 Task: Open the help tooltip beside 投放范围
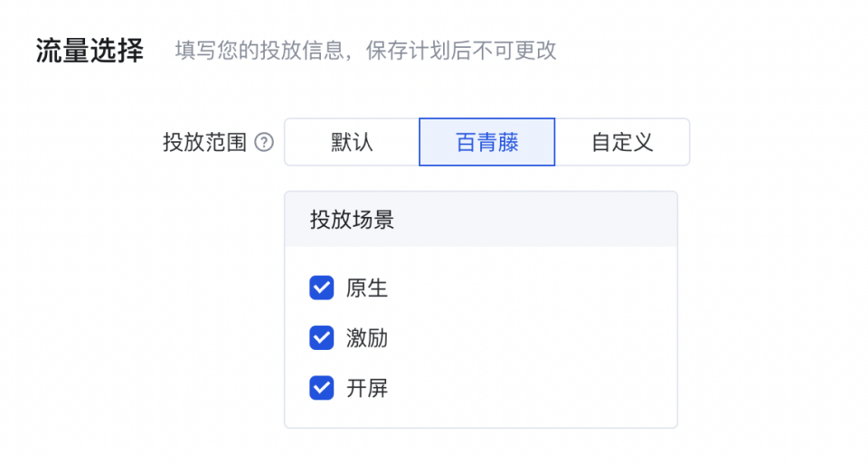point(264,142)
